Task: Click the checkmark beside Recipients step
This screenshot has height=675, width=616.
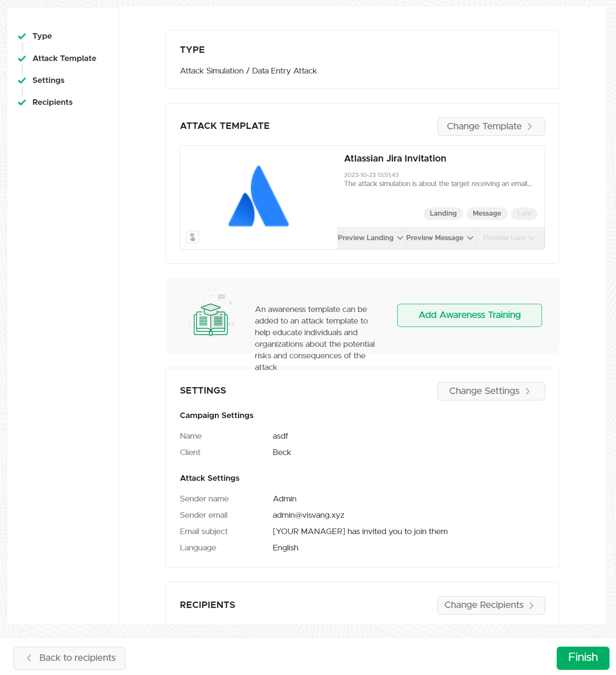Action: point(22,102)
